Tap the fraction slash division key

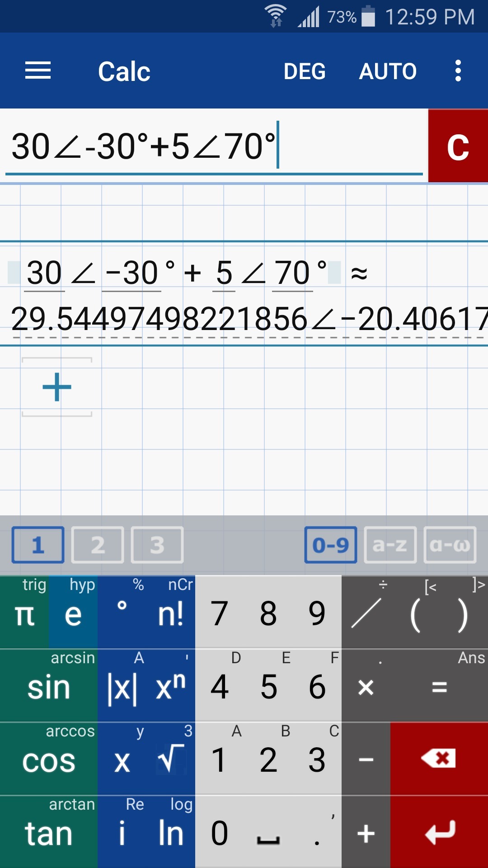pos(366,613)
